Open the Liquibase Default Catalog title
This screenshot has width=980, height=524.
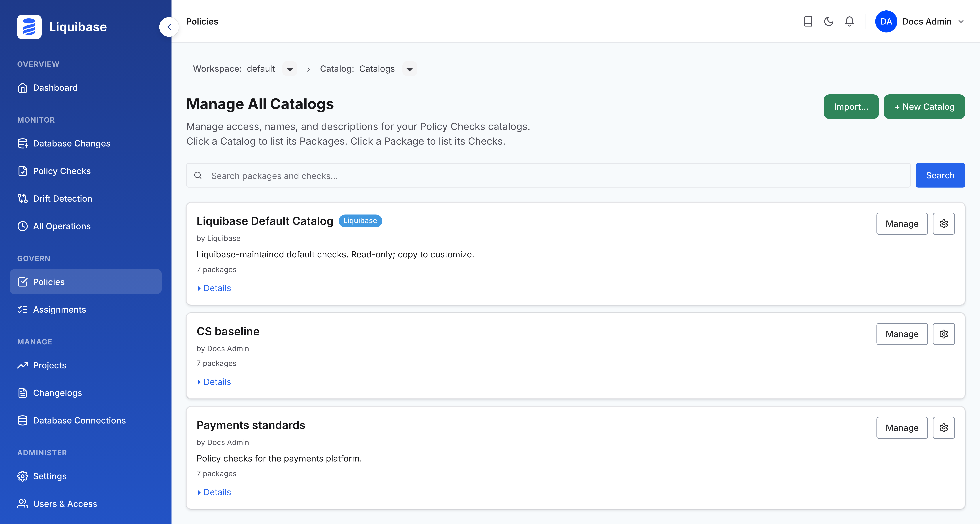265,221
